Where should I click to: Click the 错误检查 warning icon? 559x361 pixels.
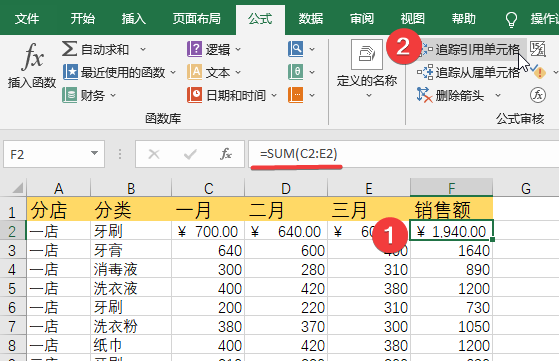point(539,72)
